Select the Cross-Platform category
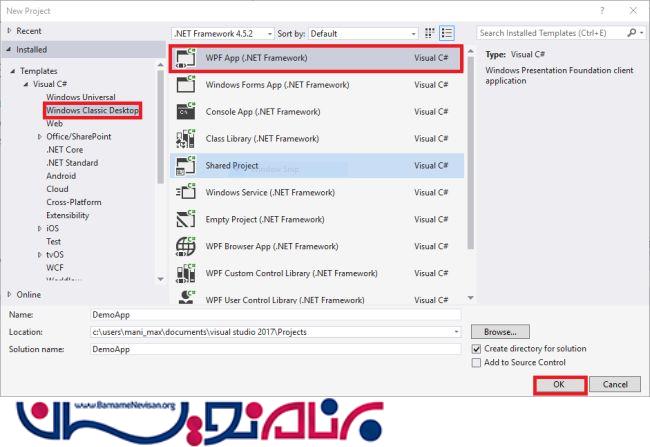The width and height of the screenshot is (650, 447). 74,202
